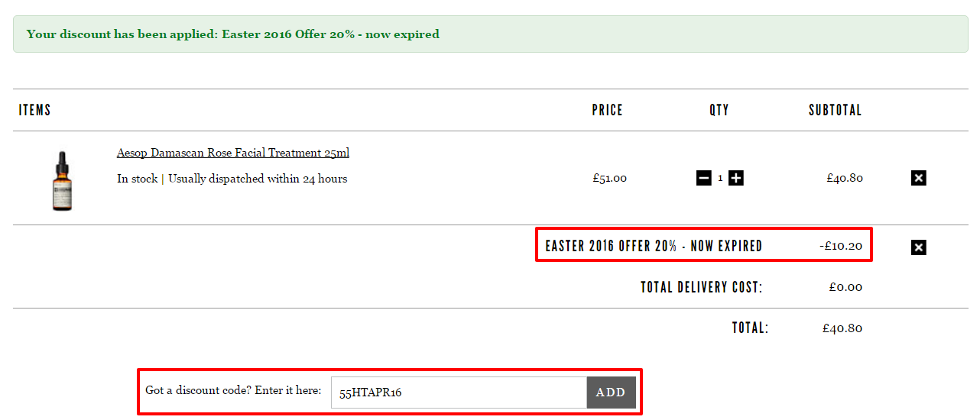Decrease quantity with the minus icon
The width and height of the screenshot is (980, 420).
(704, 178)
